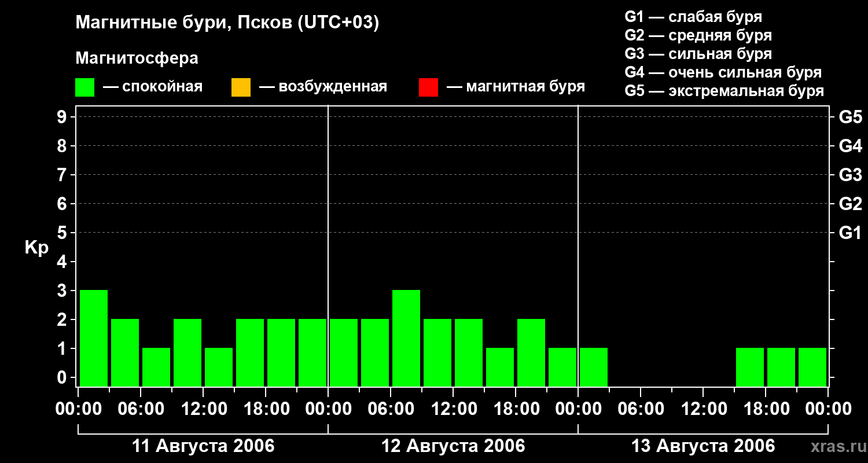Click the orange excited magnetosphere legend swatch
Screen dimensions: 868x463
[x=241, y=87]
